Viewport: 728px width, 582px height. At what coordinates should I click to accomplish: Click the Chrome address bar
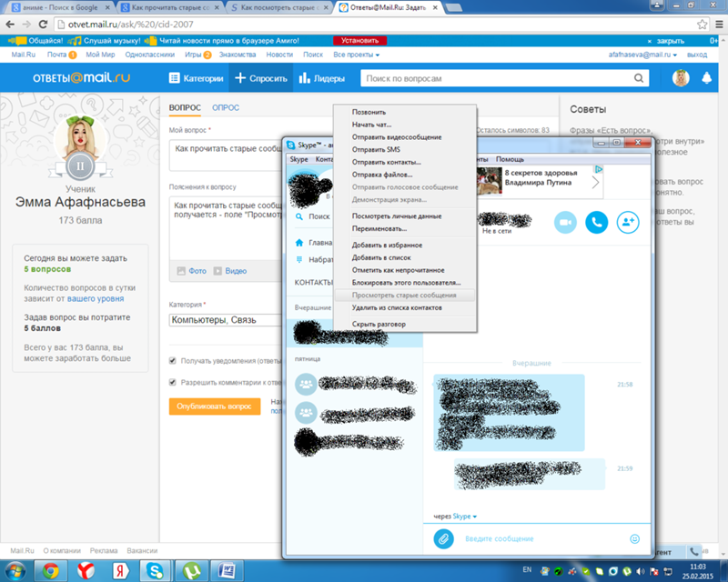376,25
